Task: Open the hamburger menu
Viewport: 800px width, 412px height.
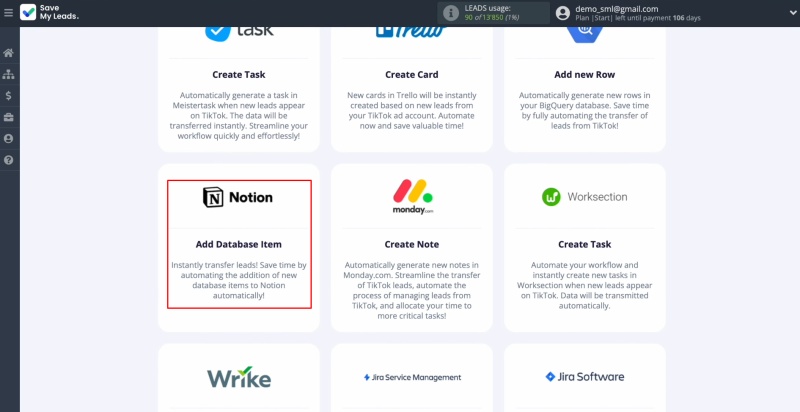Action: click(x=8, y=13)
